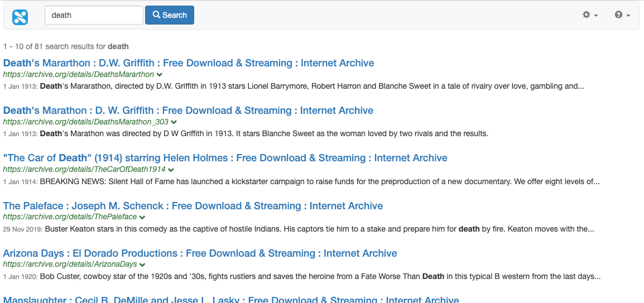Screen dimensions: 644x303
Task: Open The Car of Death result
Action: coord(225,158)
